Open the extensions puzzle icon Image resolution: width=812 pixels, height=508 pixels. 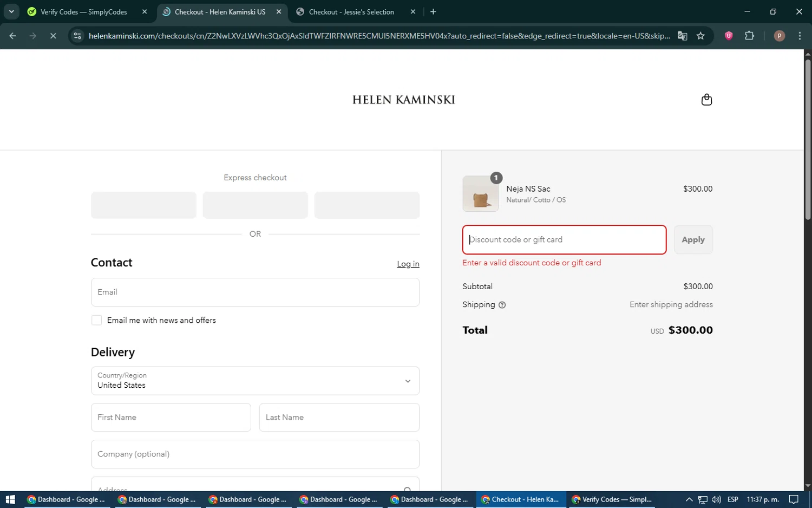click(749, 36)
